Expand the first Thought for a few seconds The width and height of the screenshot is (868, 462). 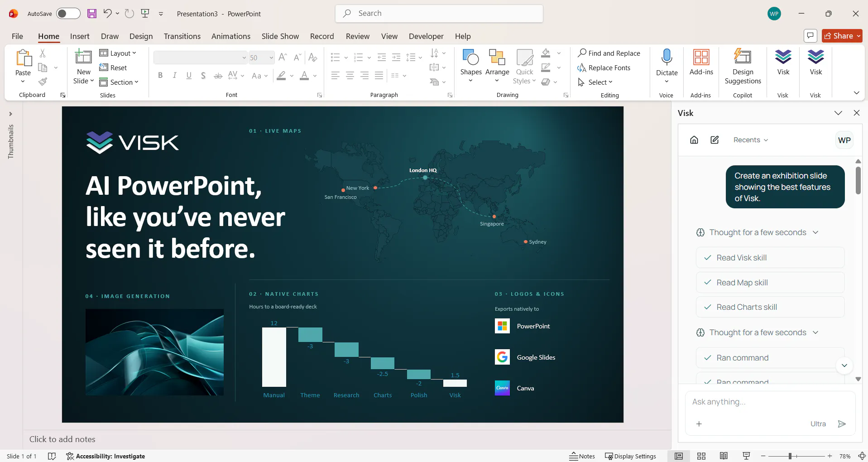758,232
